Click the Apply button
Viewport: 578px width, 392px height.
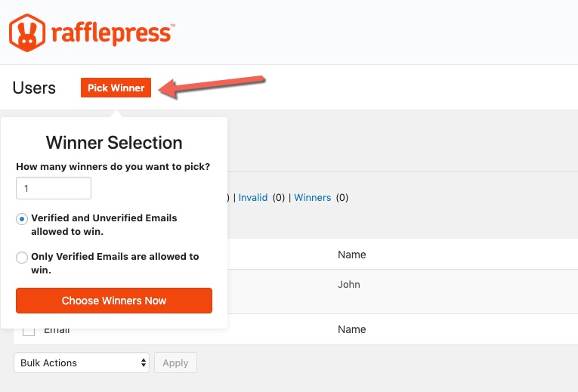coord(175,363)
